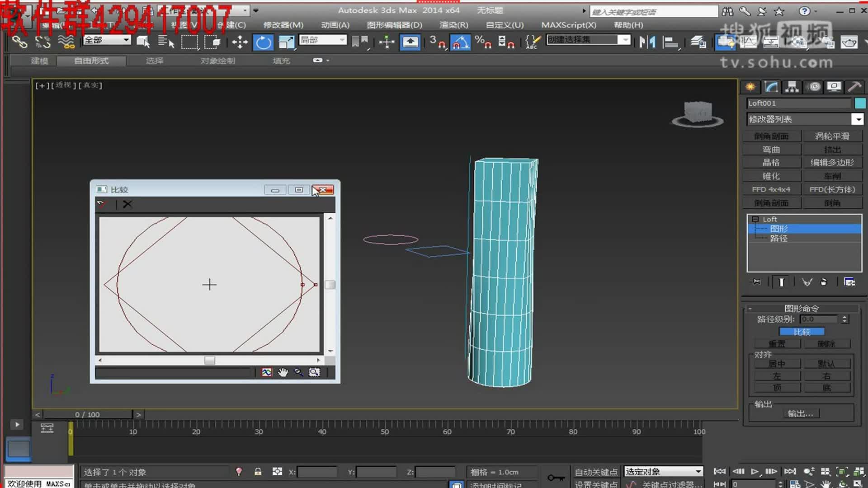This screenshot has height=488, width=868.
Task: Open the Utilities hammer panel icon
Action: point(854,87)
